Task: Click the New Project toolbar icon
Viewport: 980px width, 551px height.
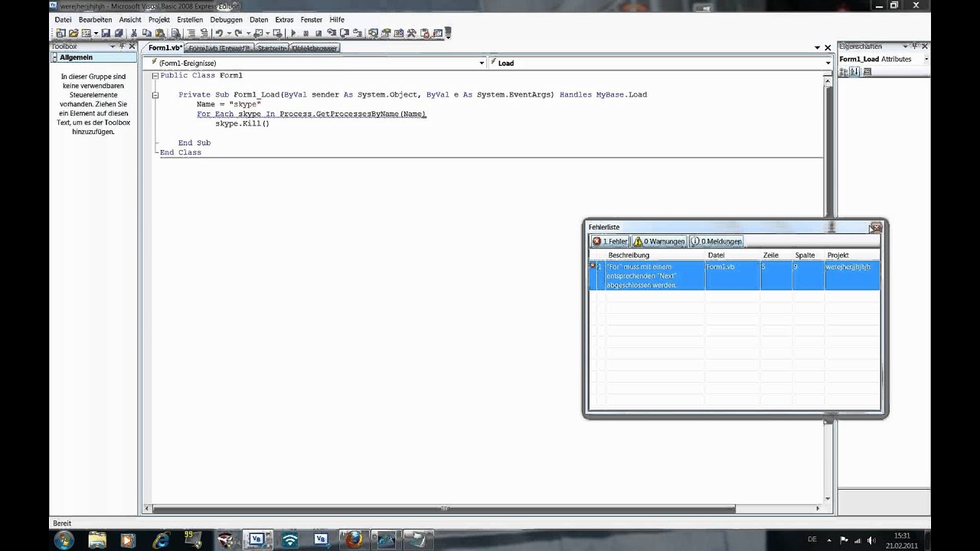Action: point(61,33)
